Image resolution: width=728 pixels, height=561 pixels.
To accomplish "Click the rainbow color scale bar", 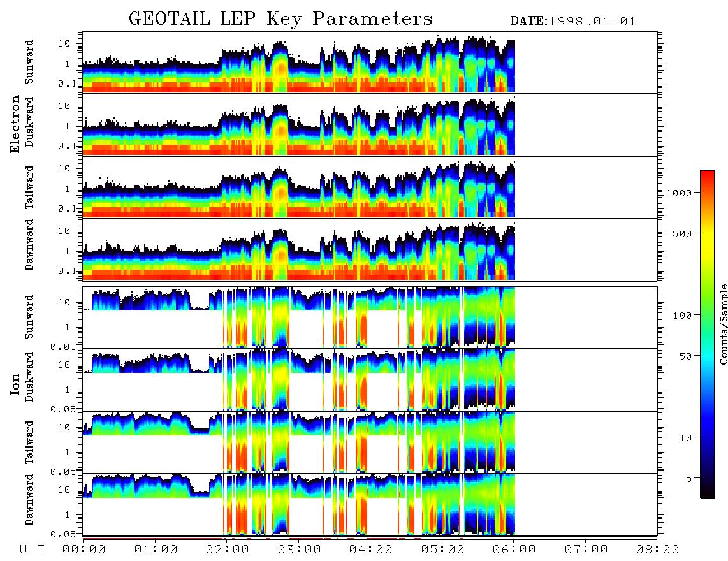I will point(708,335).
